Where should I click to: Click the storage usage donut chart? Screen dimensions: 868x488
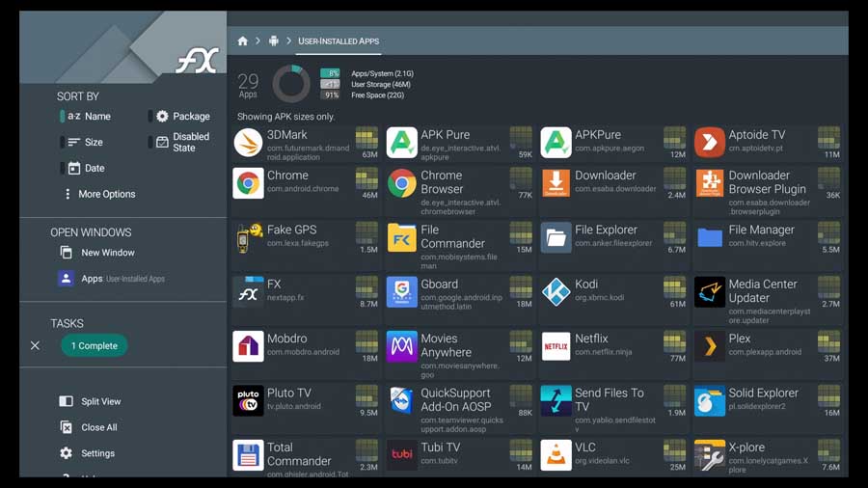coord(291,84)
